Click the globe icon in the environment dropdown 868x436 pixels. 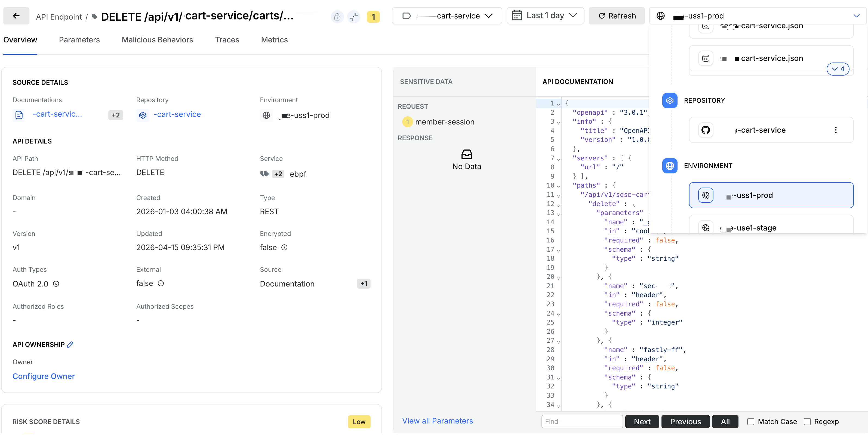point(660,16)
